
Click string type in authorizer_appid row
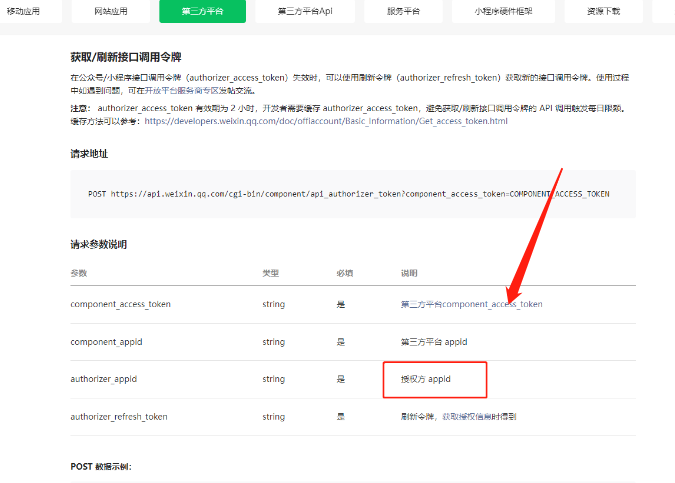pos(274,379)
